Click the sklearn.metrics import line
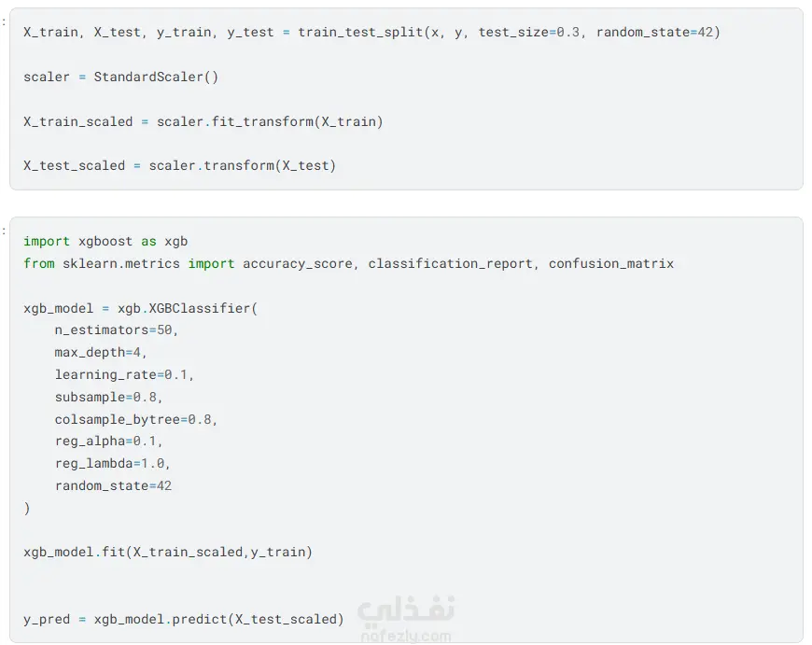812x645 pixels. (348, 263)
